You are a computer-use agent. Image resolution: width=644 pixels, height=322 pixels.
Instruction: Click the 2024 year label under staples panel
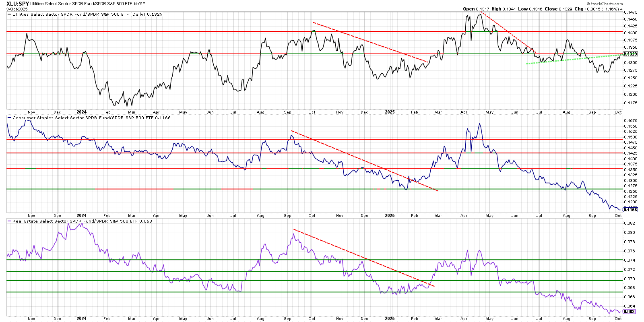(82, 215)
